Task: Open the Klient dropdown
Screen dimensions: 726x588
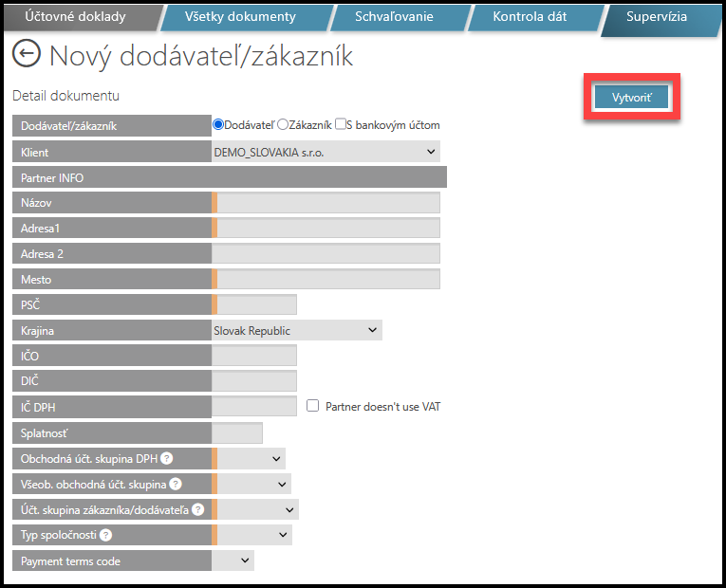Action: pos(326,151)
